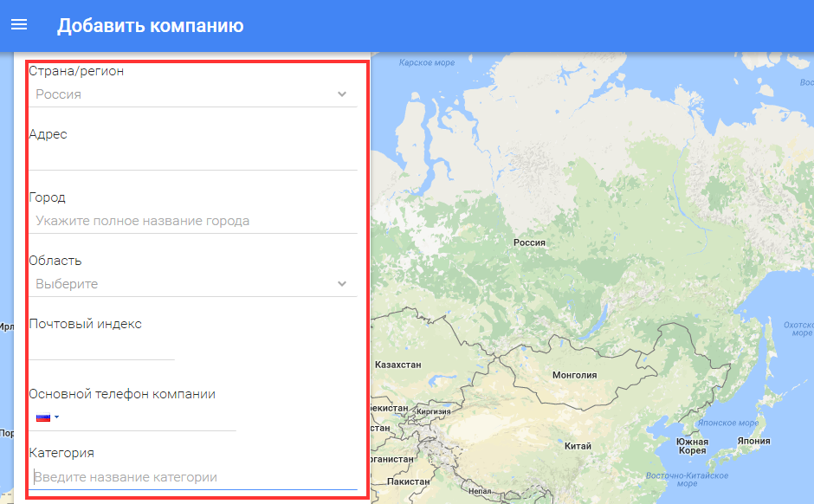The height and width of the screenshot is (504, 814).
Task: Click the Охотское море label on the map
Action: coord(799,328)
